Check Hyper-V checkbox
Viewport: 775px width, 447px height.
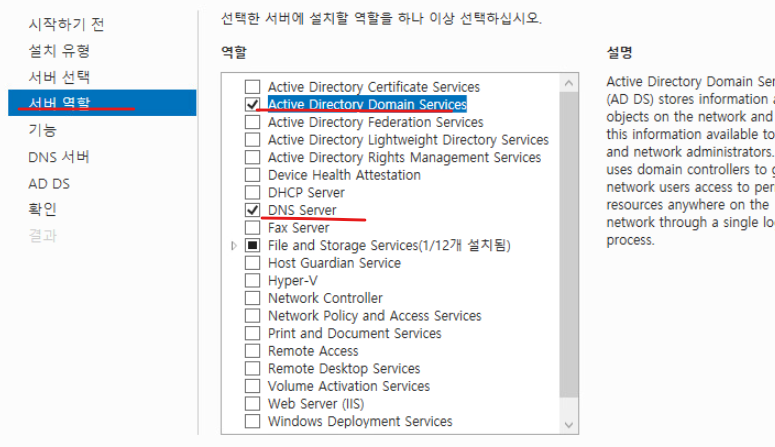point(253,280)
